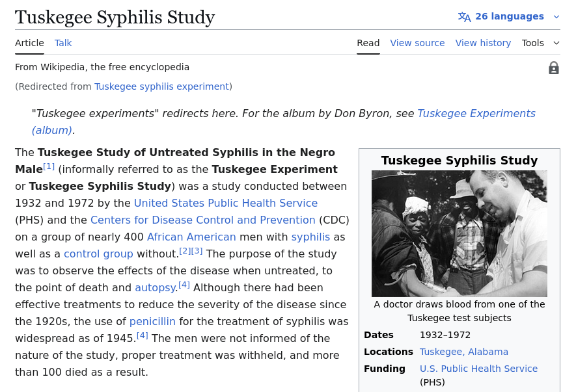Open the View history tab
Screen dimensions: 576x392
(x=483, y=43)
